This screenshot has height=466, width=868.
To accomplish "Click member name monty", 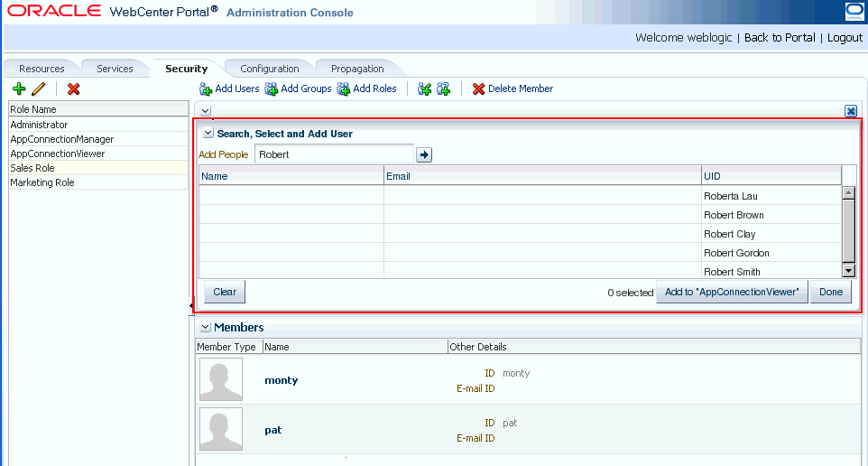I will coord(282,380).
